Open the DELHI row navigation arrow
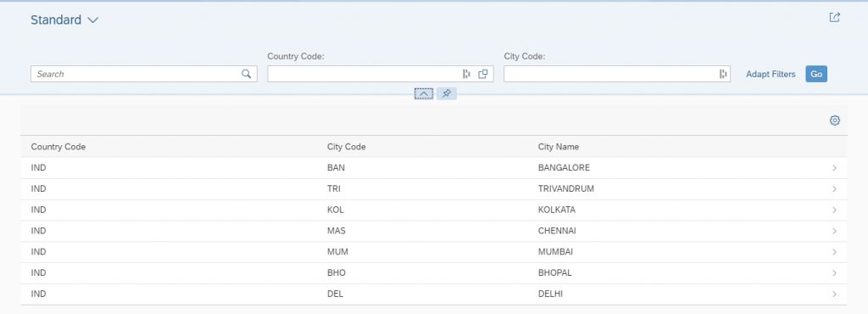868x314 pixels. pos(834,294)
